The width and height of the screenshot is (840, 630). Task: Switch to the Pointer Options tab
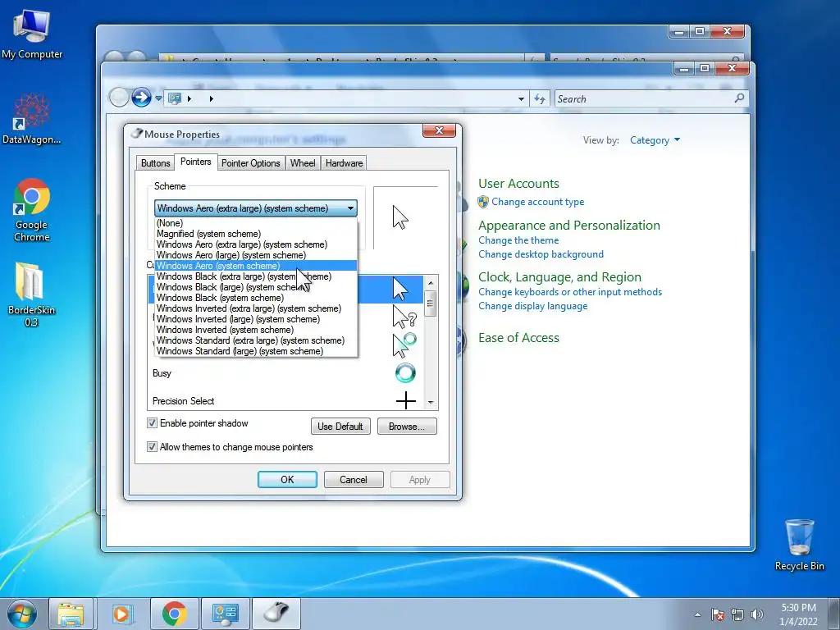point(251,163)
